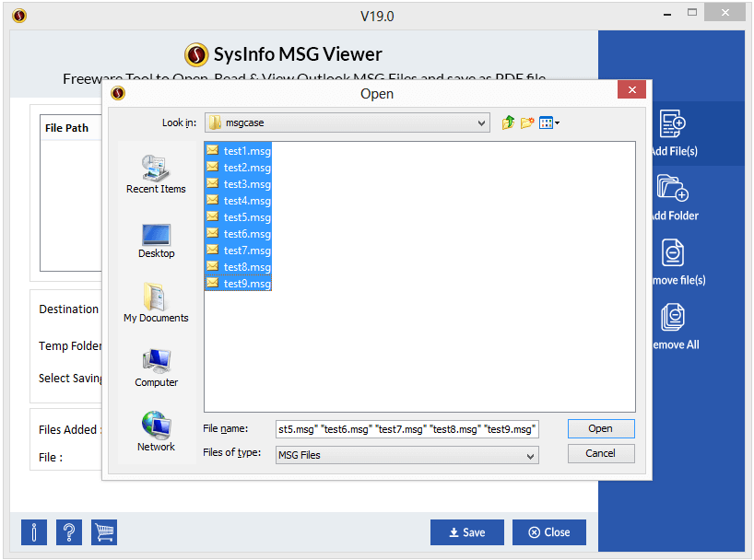
Task: Go up one folder level
Action: coord(508,122)
